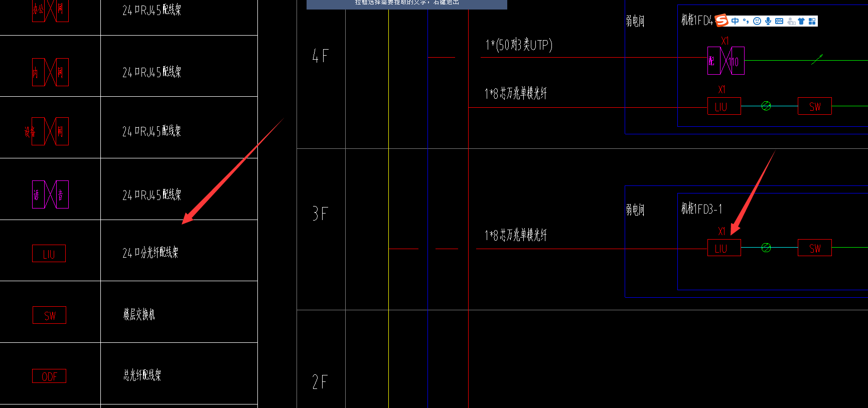This screenshot has height=408, width=868.
Task: Select the magenta 配/110 patch panel symbol
Action: 726,61
